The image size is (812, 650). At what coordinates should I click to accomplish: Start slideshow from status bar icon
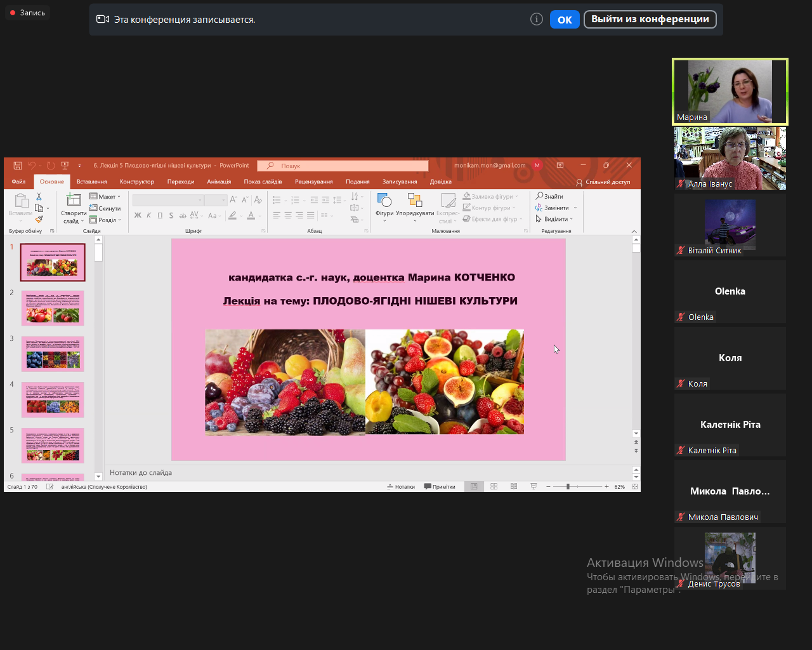click(534, 487)
